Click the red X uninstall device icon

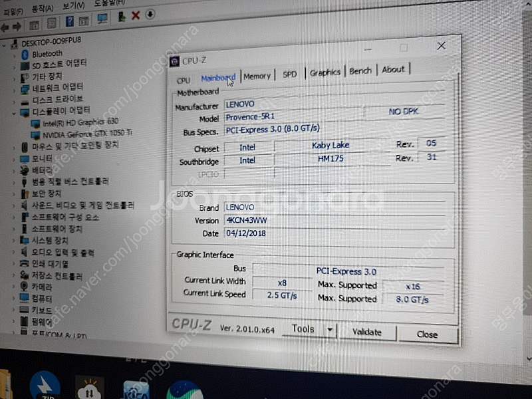pyautogui.click(x=136, y=15)
